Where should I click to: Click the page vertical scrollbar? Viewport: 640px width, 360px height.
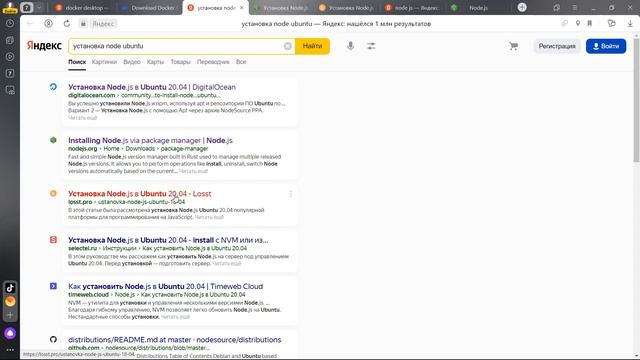(x=636, y=100)
